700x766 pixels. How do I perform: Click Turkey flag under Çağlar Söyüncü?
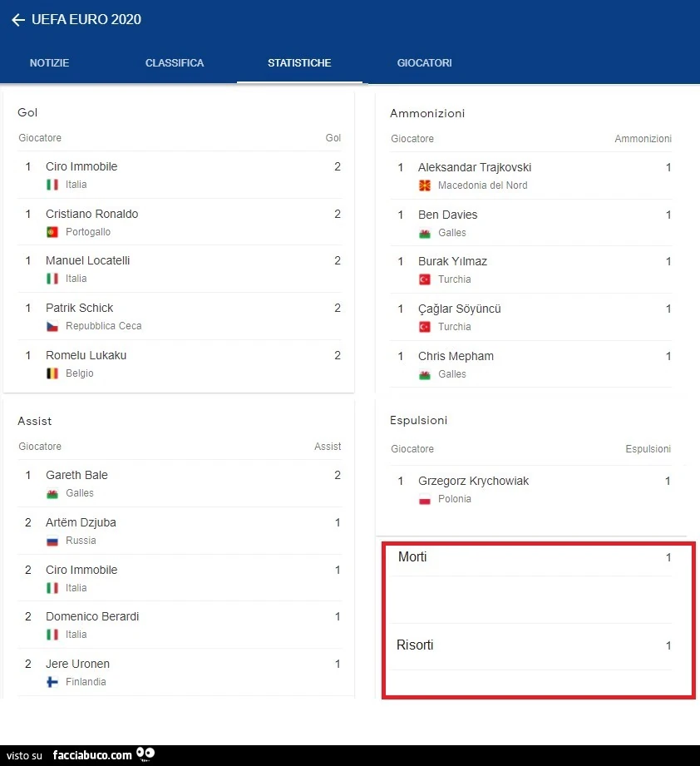(x=425, y=327)
